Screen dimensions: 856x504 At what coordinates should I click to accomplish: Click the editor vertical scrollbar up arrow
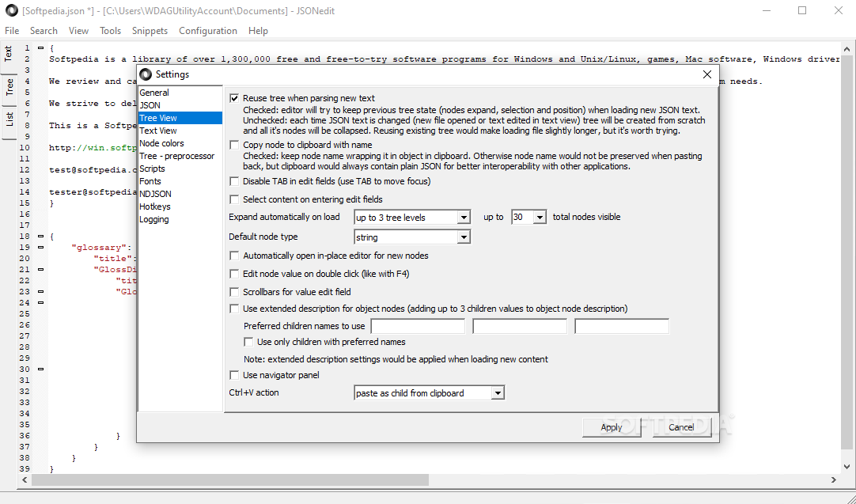pyautogui.click(x=847, y=50)
